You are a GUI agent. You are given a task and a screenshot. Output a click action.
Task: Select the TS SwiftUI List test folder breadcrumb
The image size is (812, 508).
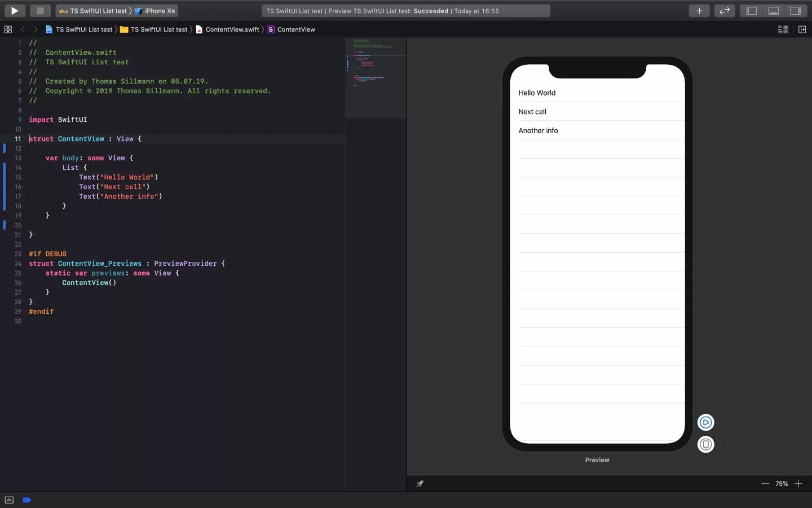[x=153, y=29]
